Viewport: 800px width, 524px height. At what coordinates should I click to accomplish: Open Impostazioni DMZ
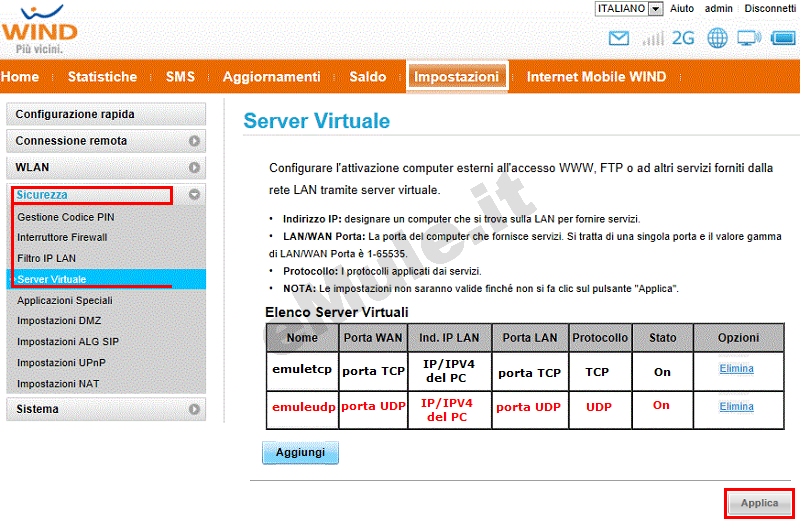59,321
